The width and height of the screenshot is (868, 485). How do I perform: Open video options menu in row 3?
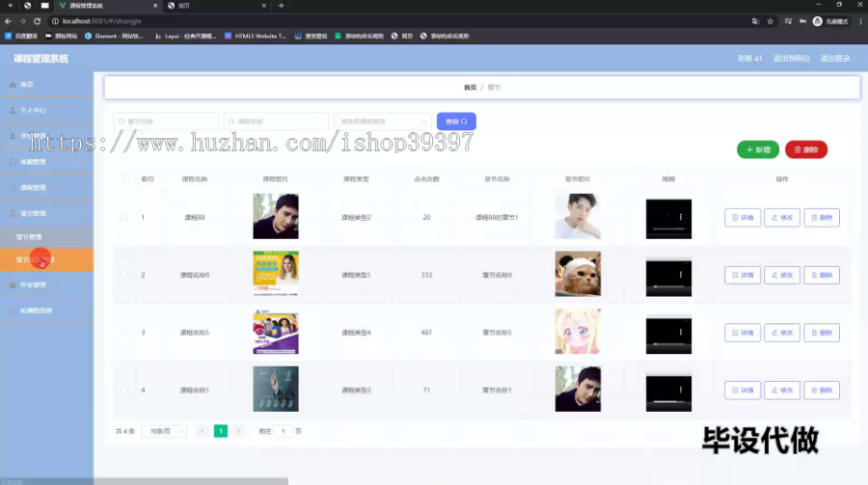[x=681, y=333]
